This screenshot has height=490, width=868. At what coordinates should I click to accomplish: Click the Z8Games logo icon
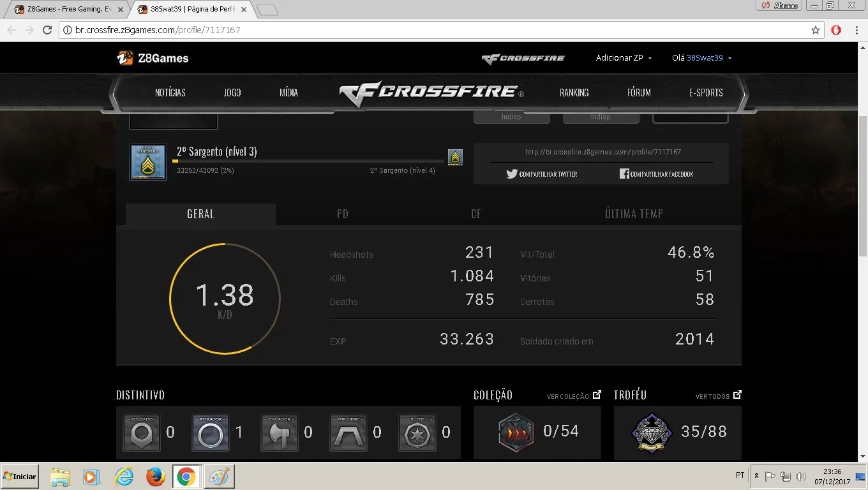(125, 58)
